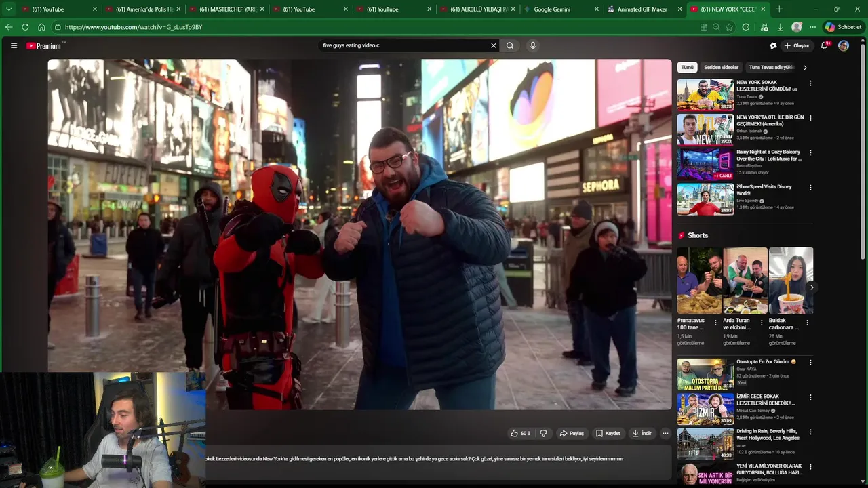This screenshot has width=868, height=488.
Task: Expand the tab search dropdown
Action: (9, 9)
